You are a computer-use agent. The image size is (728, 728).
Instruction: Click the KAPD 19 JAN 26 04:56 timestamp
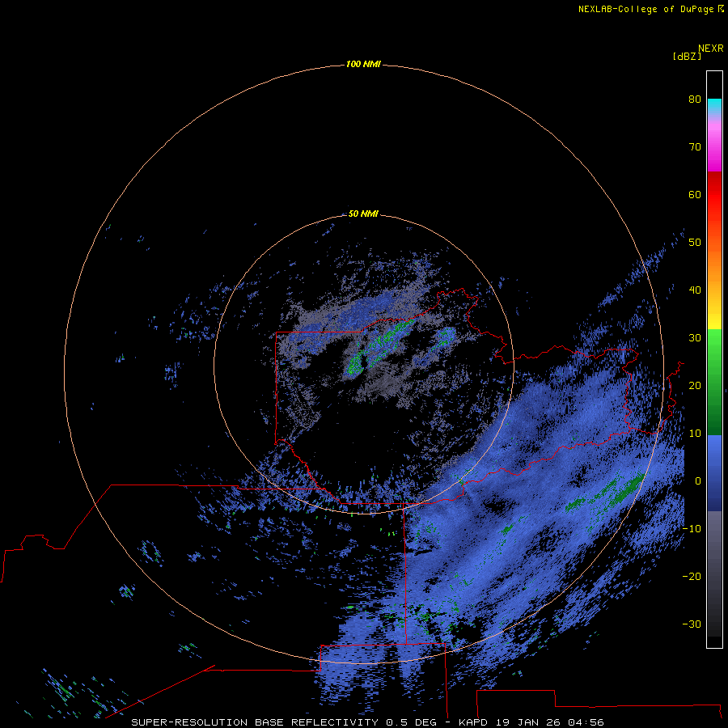pyautogui.click(x=531, y=722)
